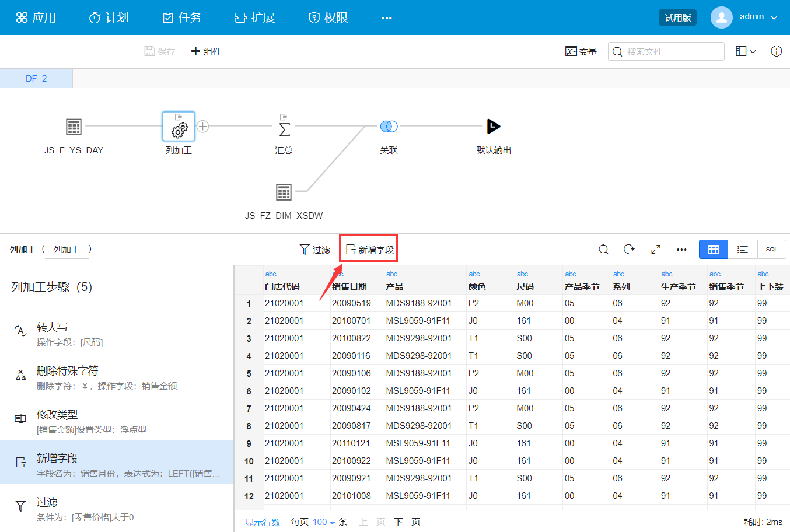Click the 尺码 column header

click(525, 286)
